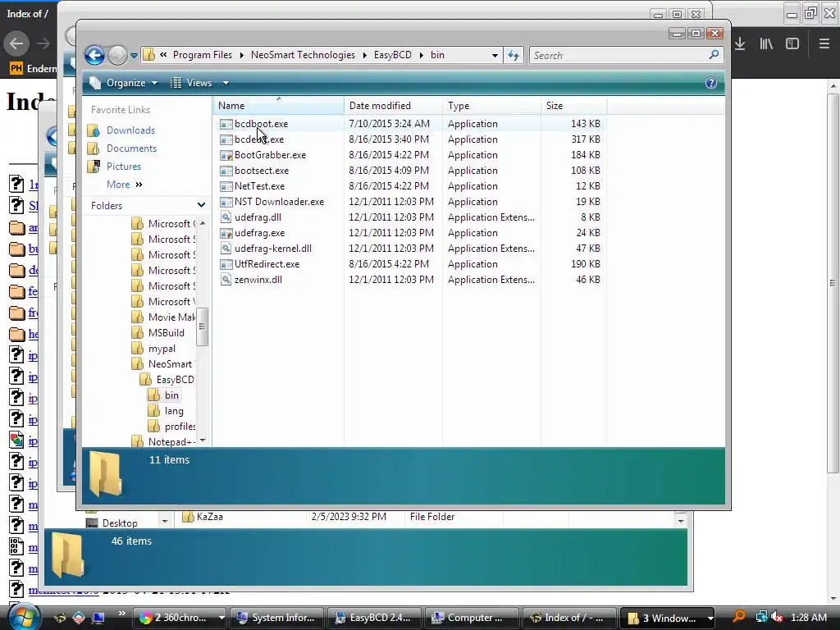840x630 pixels.
Task: Select the mypal folder in tree
Action: (162, 348)
